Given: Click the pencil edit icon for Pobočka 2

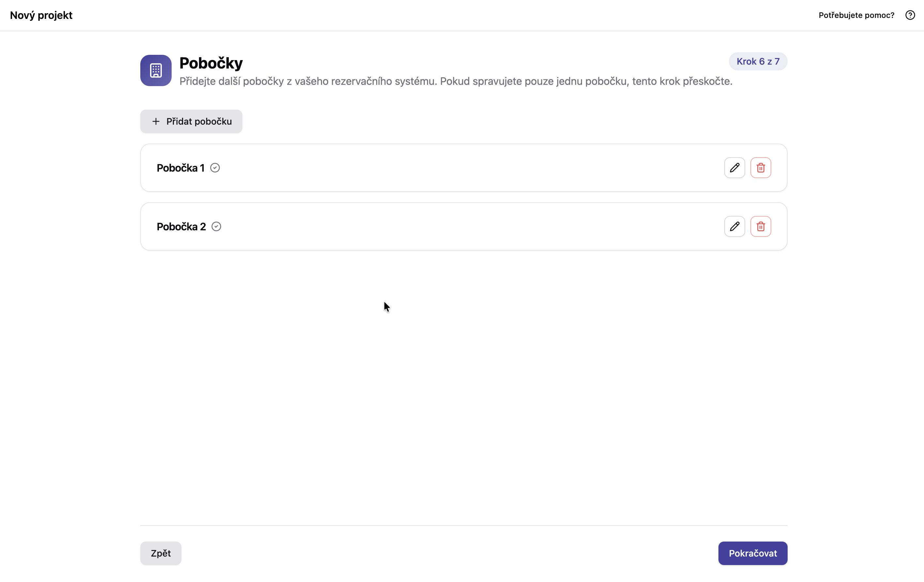Looking at the screenshot, I should pos(734,226).
